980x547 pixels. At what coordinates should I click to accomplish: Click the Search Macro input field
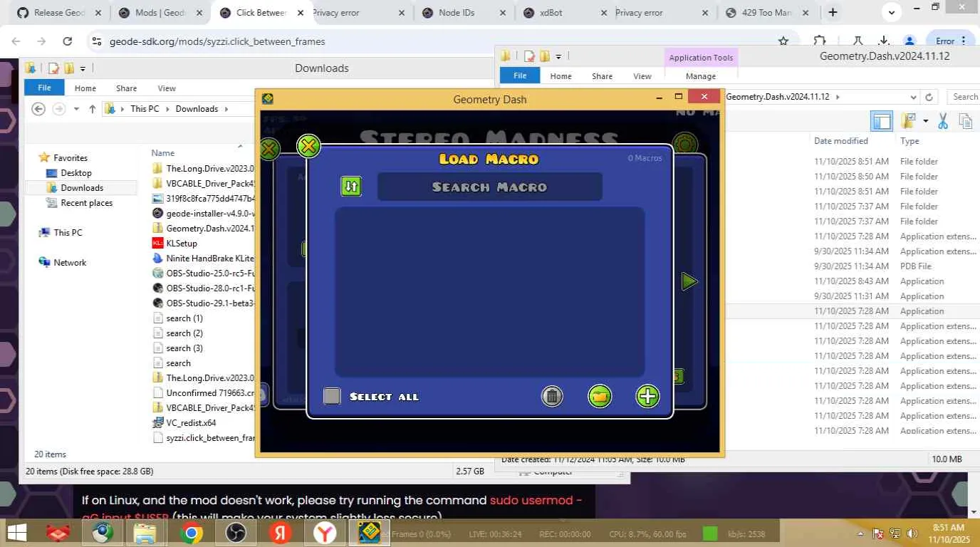489,187
